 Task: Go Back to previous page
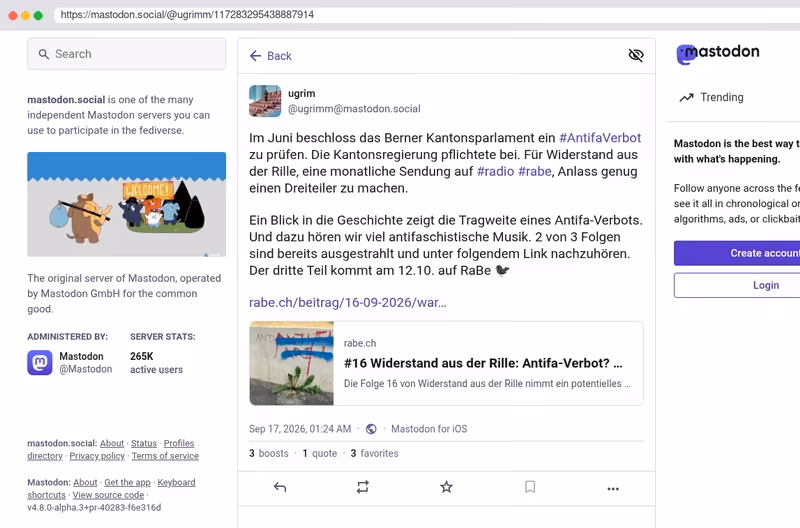(270, 56)
